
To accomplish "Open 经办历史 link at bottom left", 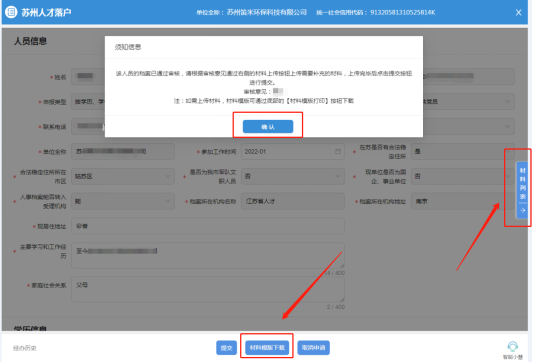I will [x=24, y=348].
